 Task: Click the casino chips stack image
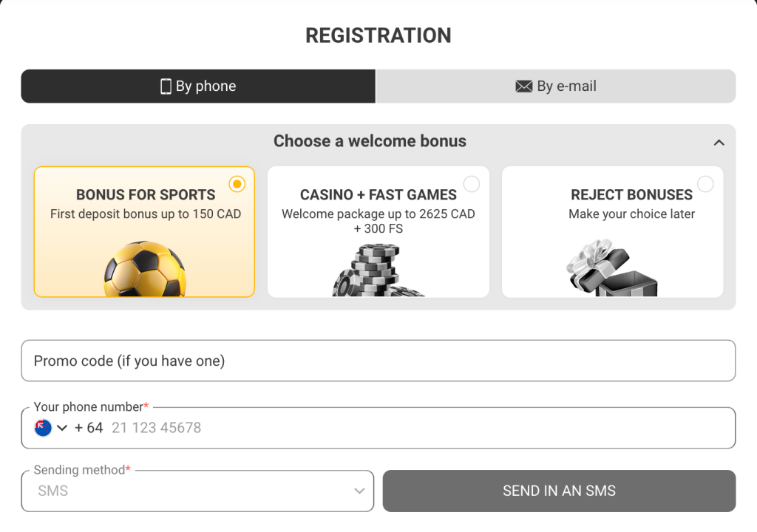coord(376,271)
